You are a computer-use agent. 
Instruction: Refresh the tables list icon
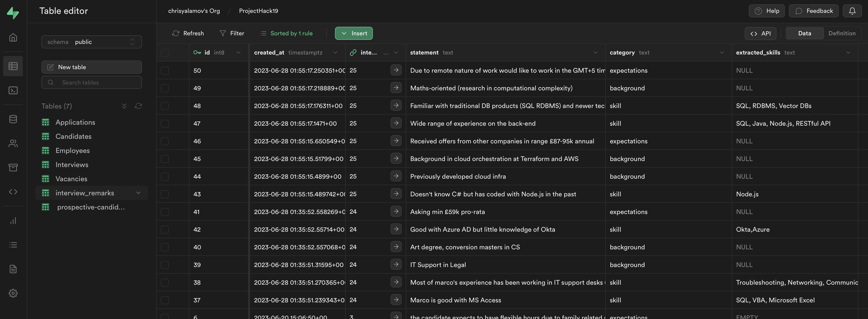coord(138,106)
